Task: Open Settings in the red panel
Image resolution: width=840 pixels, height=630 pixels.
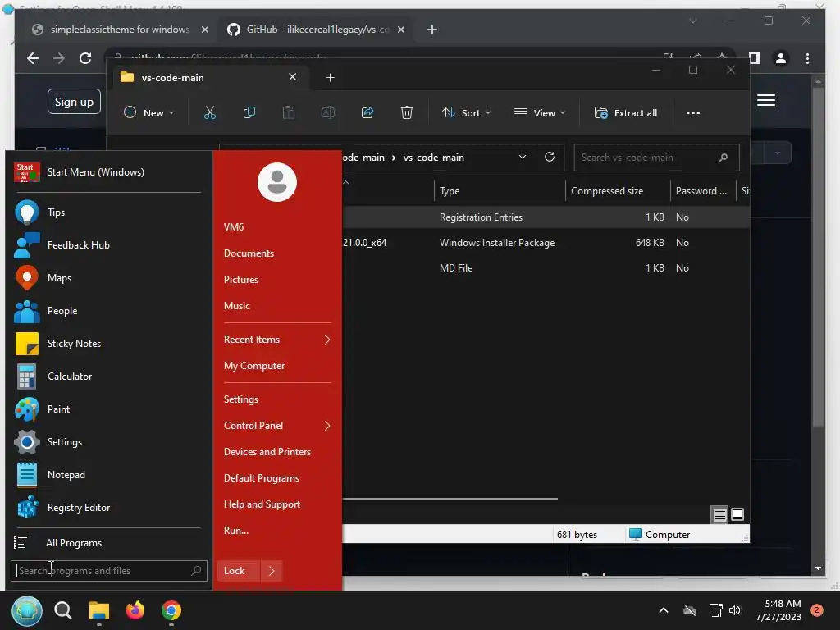Action: click(x=241, y=399)
